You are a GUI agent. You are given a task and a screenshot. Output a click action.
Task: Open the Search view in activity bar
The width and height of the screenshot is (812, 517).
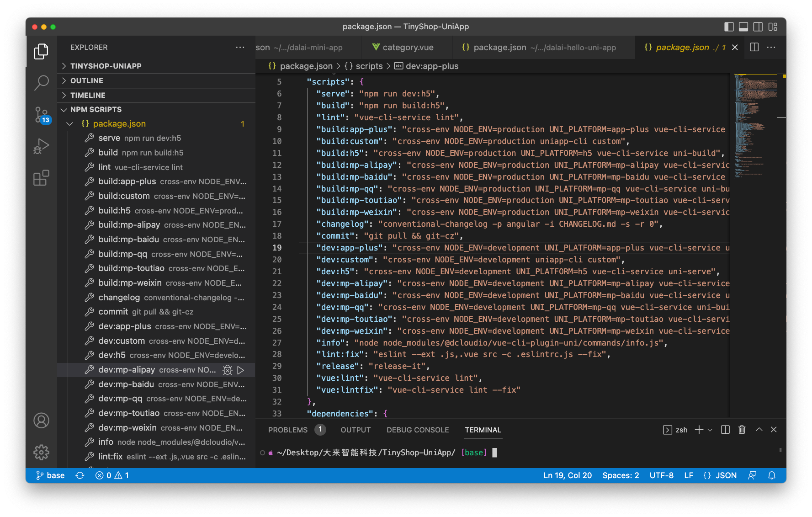tap(42, 83)
